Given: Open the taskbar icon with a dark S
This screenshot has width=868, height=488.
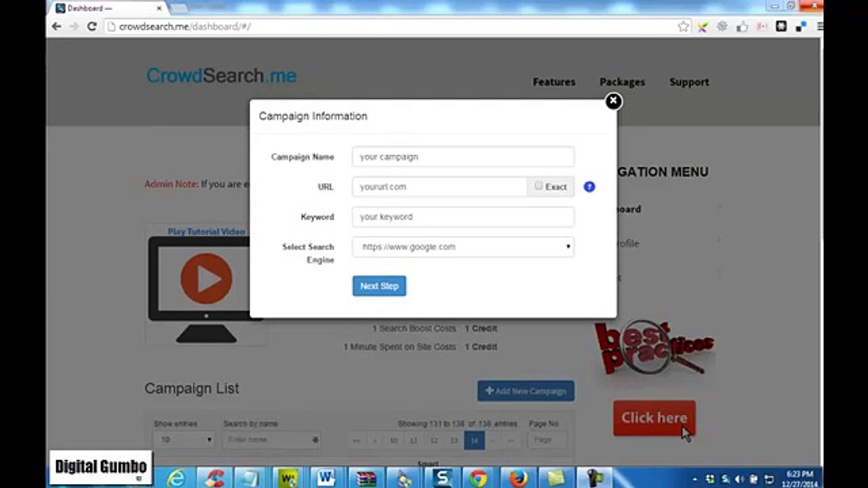Looking at the screenshot, I should pyautogui.click(x=442, y=479).
